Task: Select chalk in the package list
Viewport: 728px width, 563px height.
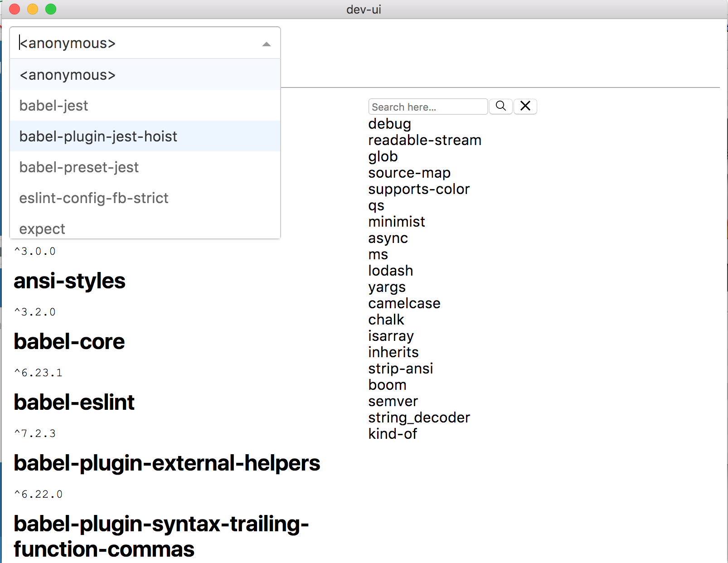Action: coord(386,320)
